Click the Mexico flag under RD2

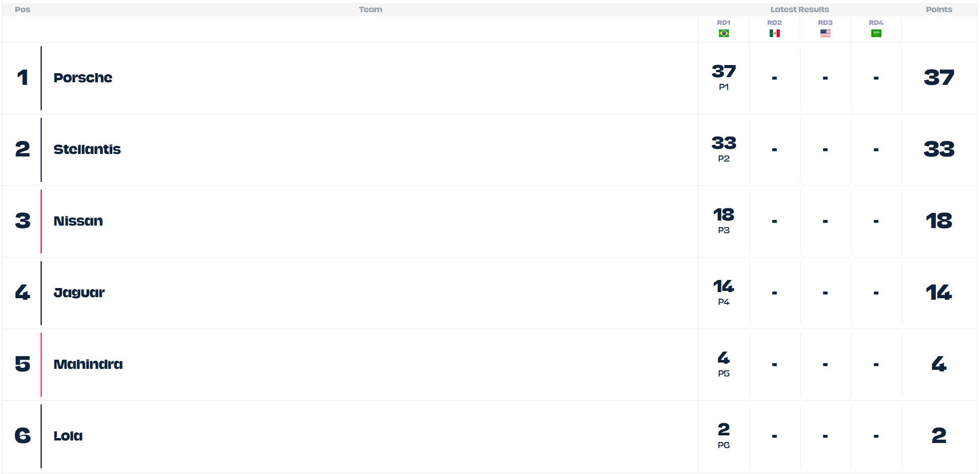774,34
